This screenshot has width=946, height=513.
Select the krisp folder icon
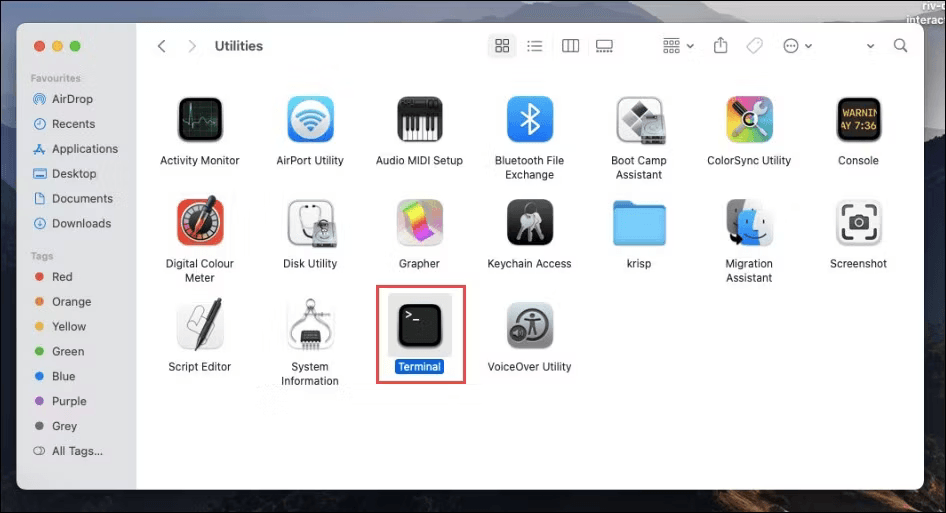pyautogui.click(x=639, y=223)
